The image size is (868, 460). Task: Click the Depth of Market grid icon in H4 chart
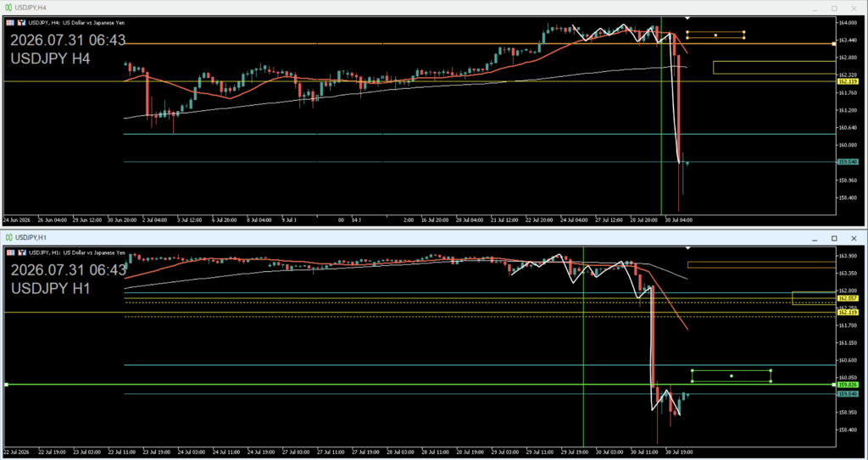tap(10, 23)
